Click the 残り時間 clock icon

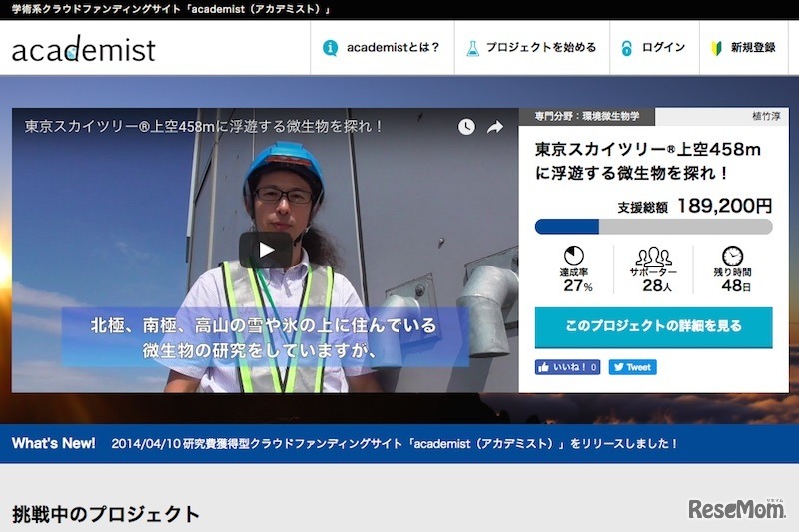pos(732,256)
